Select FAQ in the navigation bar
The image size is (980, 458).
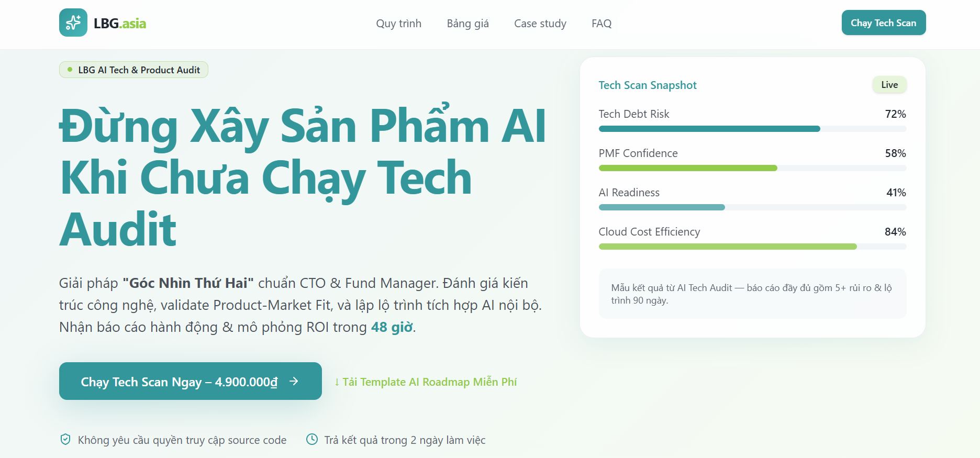(x=601, y=24)
